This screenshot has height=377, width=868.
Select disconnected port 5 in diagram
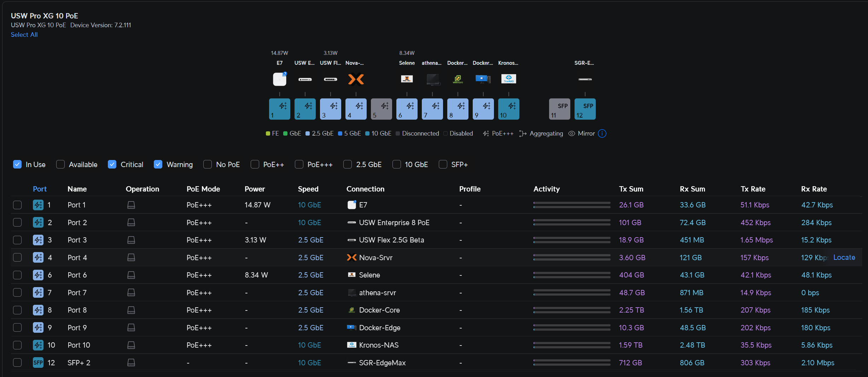tap(381, 109)
